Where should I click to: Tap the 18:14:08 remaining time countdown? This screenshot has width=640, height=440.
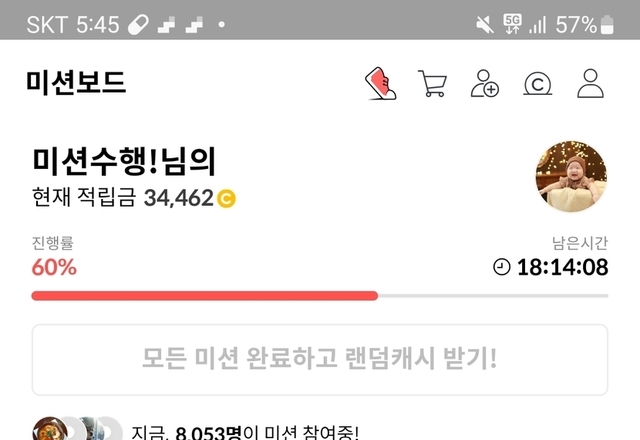(562, 267)
